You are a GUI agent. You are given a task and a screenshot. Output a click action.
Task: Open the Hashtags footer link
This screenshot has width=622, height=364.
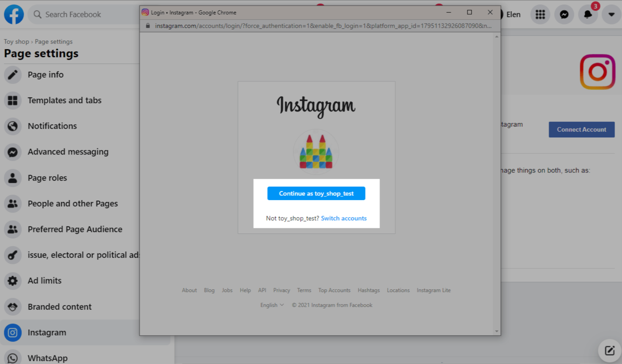(x=369, y=290)
